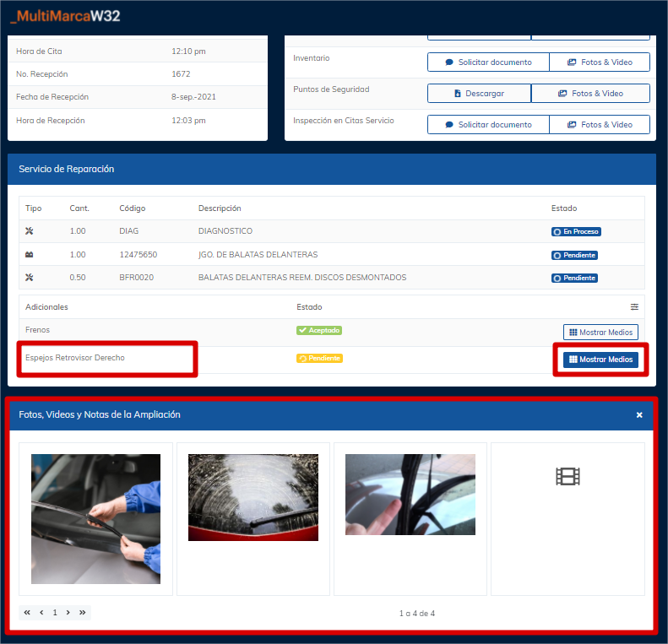The image size is (668, 644).
Task: Click the Pendiente badge for Espejos Retrovisor
Action: click(319, 359)
